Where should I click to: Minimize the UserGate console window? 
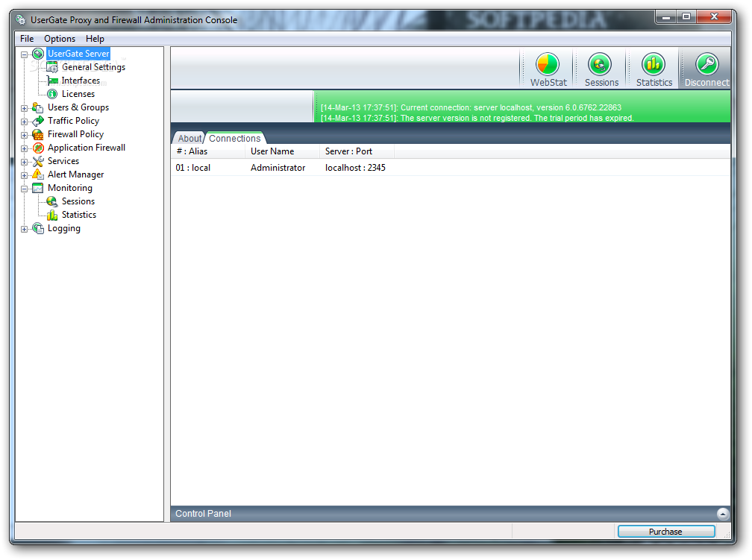point(666,17)
